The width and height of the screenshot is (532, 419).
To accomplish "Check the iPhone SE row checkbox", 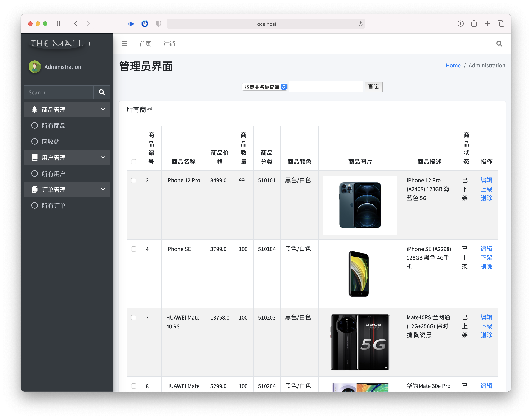I will coord(134,249).
